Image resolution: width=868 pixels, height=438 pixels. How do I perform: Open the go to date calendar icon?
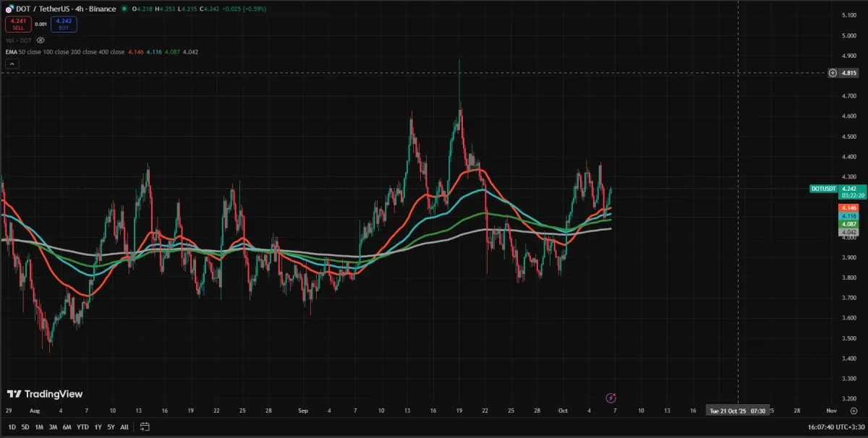pos(145,426)
